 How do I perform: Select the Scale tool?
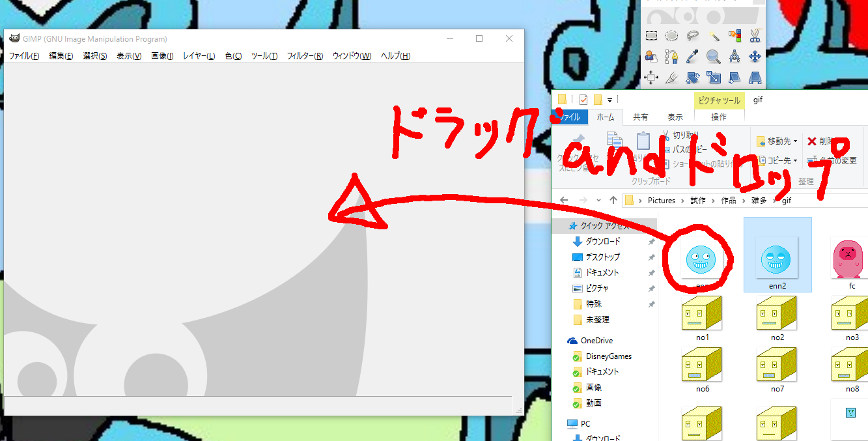(x=714, y=78)
